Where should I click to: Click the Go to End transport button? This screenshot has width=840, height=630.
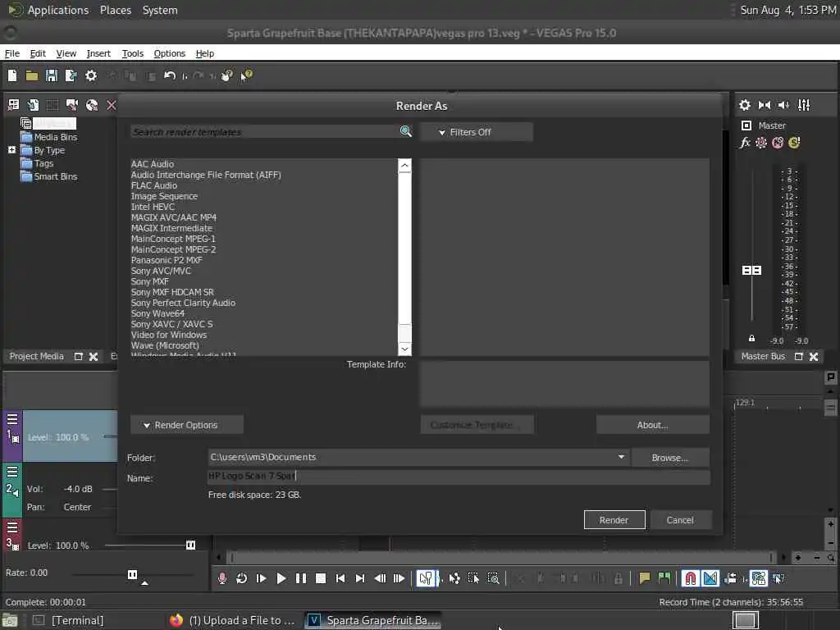359,578
